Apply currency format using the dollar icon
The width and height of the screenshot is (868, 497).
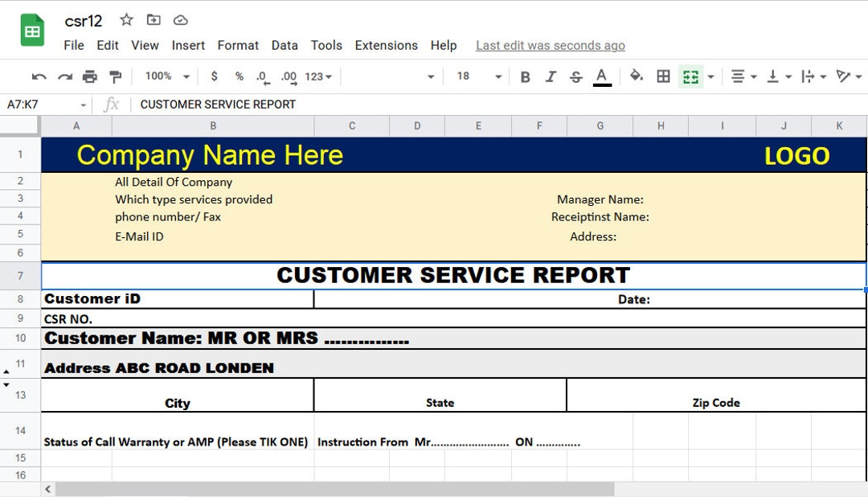click(213, 77)
